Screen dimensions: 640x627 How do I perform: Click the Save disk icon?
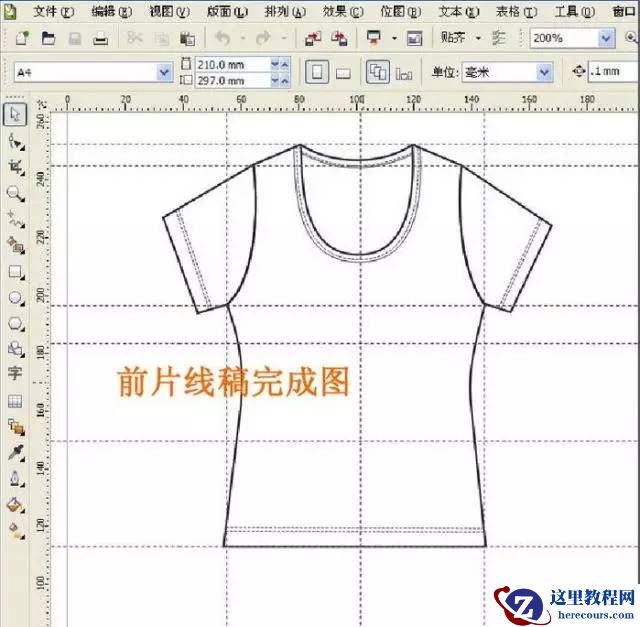tap(75, 39)
